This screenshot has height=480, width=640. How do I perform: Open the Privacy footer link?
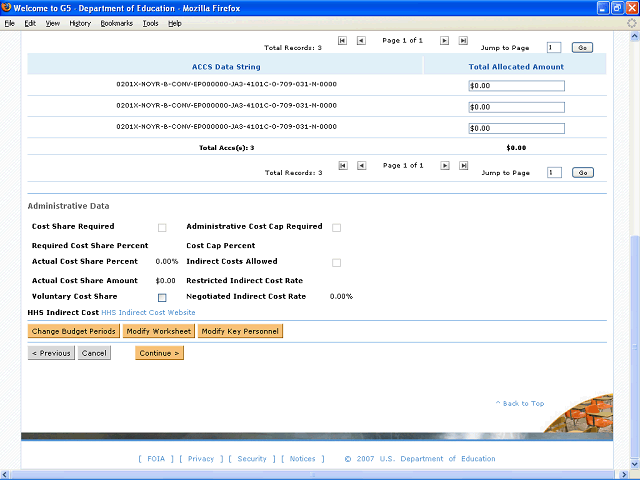[x=201, y=459]
